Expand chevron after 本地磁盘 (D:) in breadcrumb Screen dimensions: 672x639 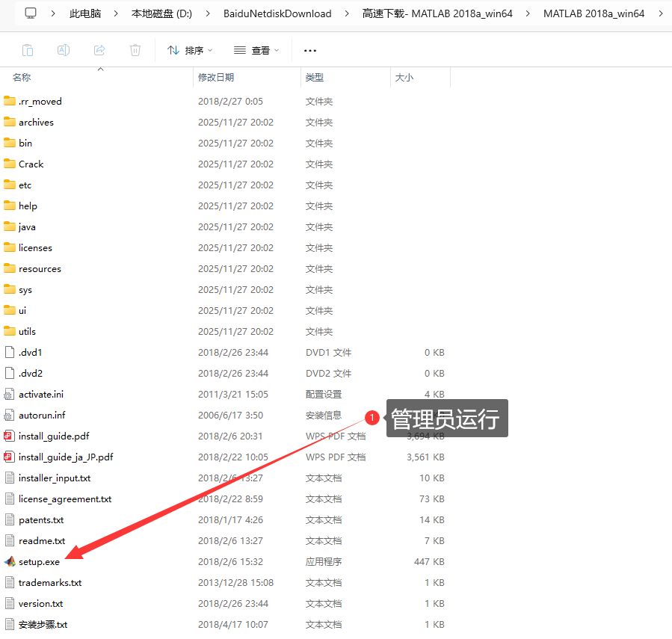(208, 13)
